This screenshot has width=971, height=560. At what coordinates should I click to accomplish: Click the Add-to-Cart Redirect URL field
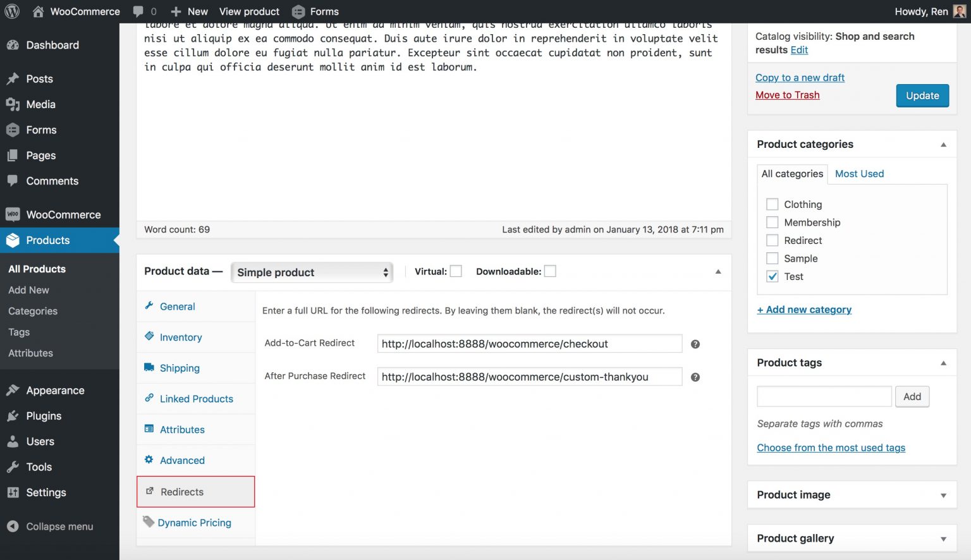(x=529, y=344)
